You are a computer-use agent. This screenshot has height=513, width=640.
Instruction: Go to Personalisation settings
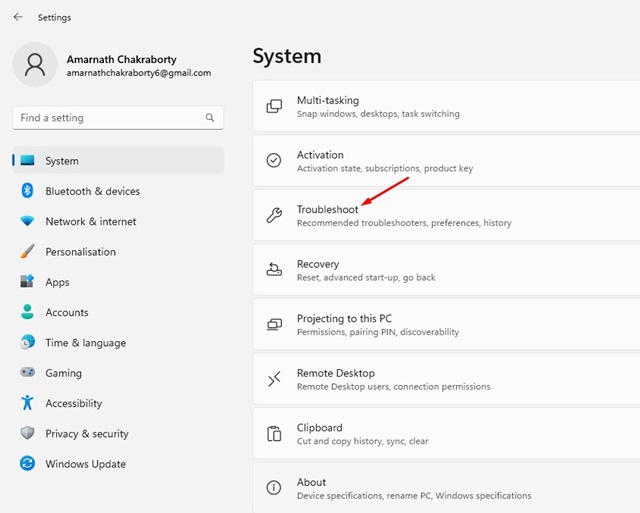coord(80,252)
